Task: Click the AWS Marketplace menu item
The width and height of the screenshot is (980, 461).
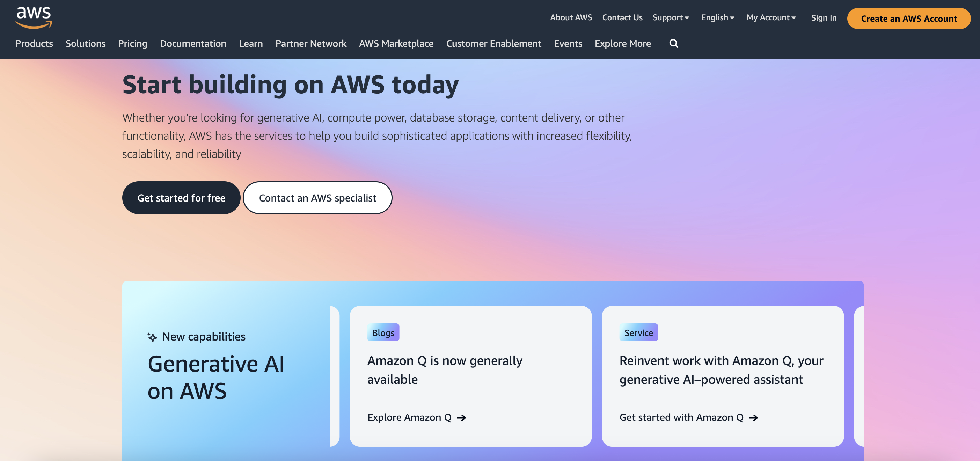Action: 396,44
